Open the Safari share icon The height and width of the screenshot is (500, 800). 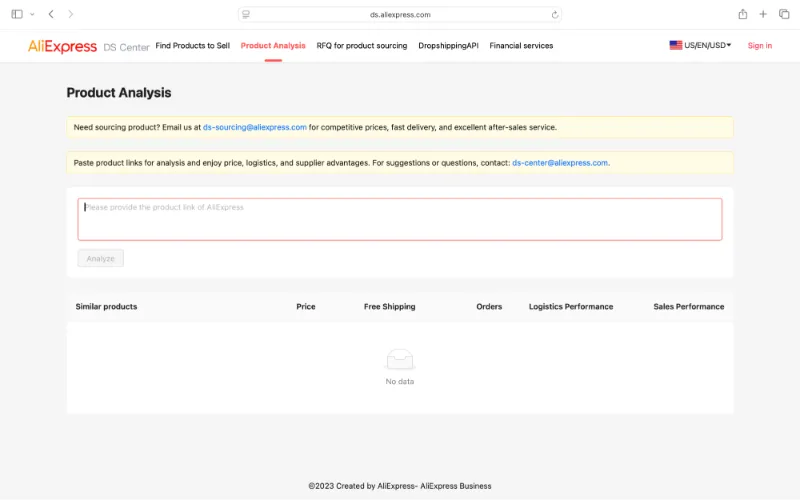[x=743, y=14]
